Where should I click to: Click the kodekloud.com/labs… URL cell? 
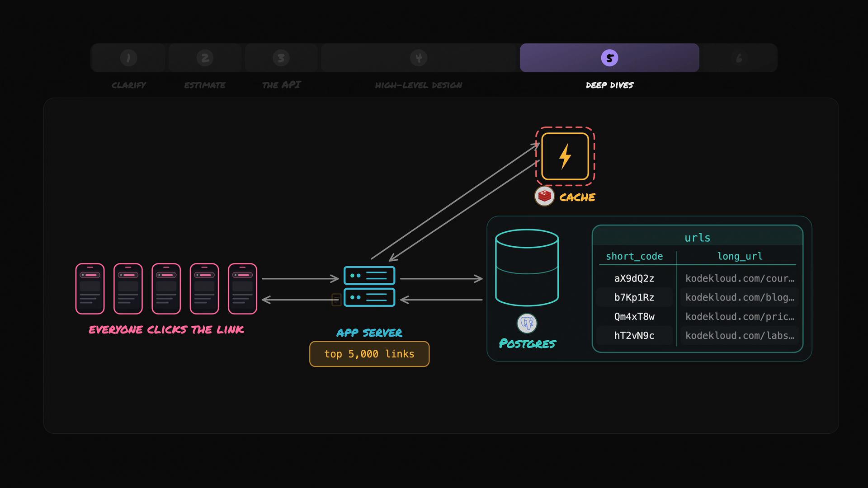point(740,335)
